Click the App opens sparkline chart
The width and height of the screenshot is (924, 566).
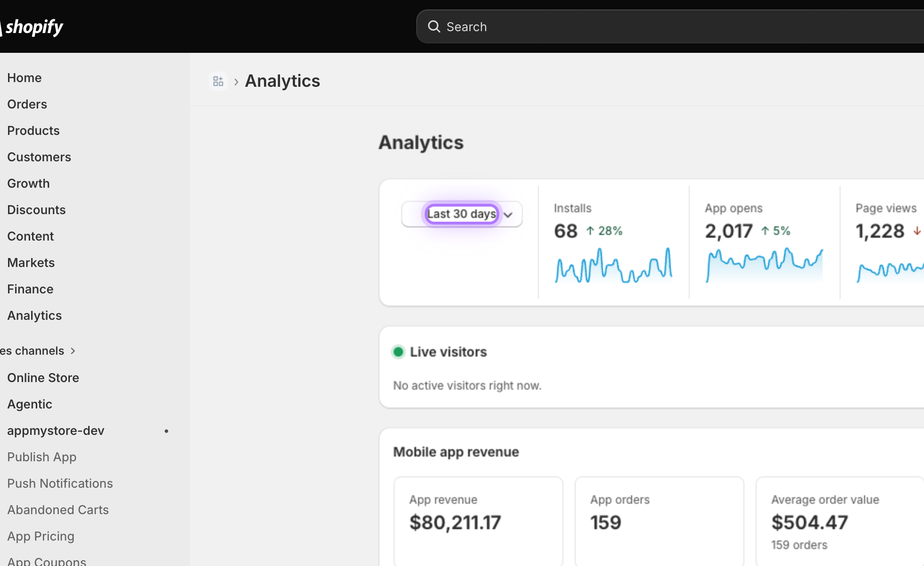click(x=764, y=265)
